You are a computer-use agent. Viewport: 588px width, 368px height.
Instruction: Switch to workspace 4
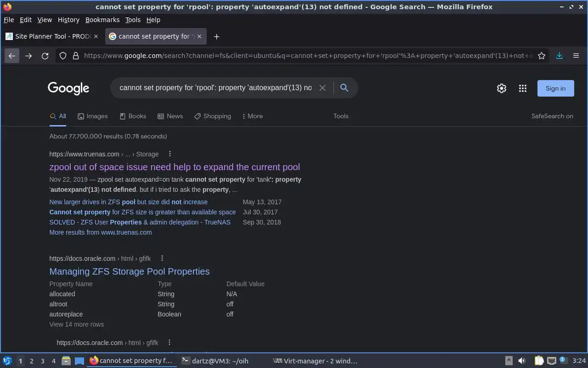[x=54, y=361]
